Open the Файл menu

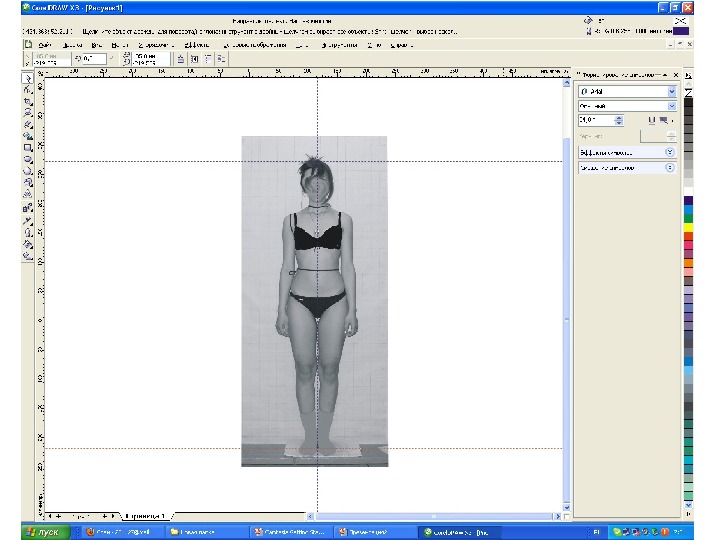pos(44,45)
